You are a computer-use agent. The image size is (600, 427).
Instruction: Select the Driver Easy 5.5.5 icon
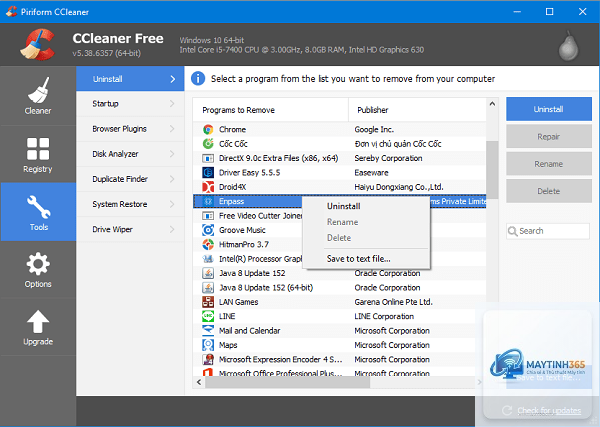[208, 173]
